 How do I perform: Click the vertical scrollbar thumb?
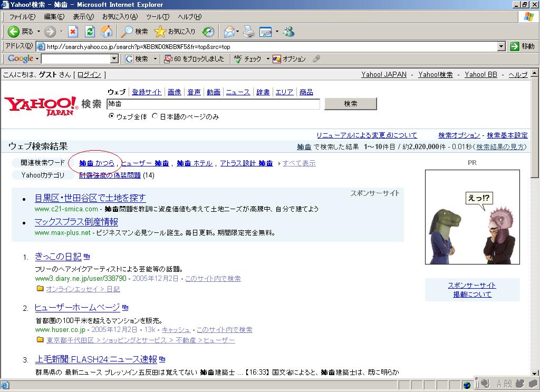tap(535, 126)
